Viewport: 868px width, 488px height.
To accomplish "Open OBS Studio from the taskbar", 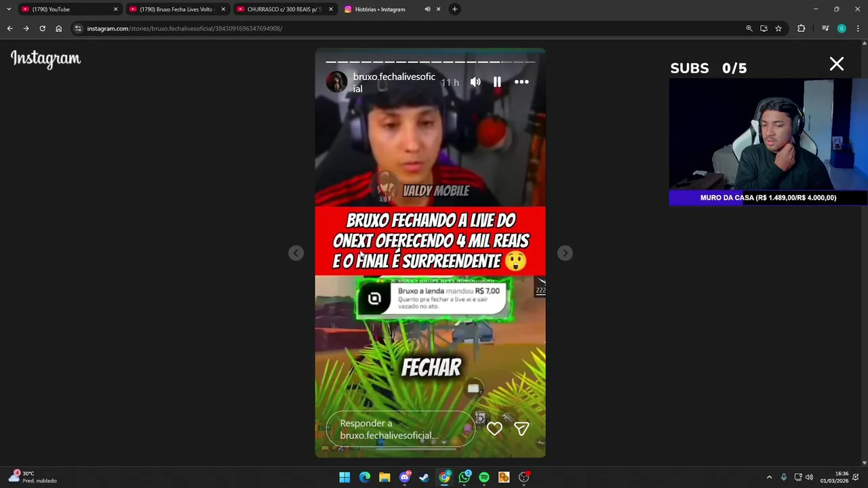I will (524, 477).
